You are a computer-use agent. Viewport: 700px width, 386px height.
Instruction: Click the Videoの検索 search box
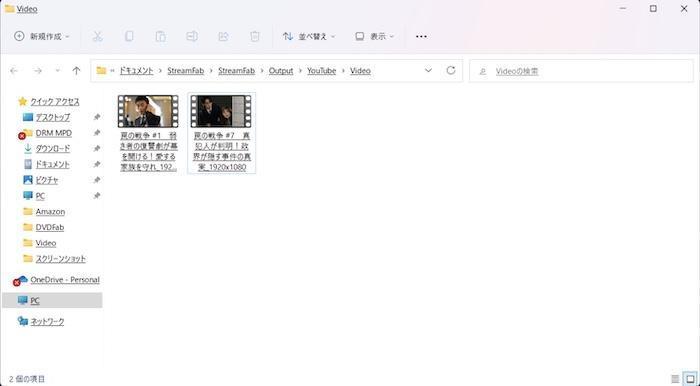(x=581, y=71)
